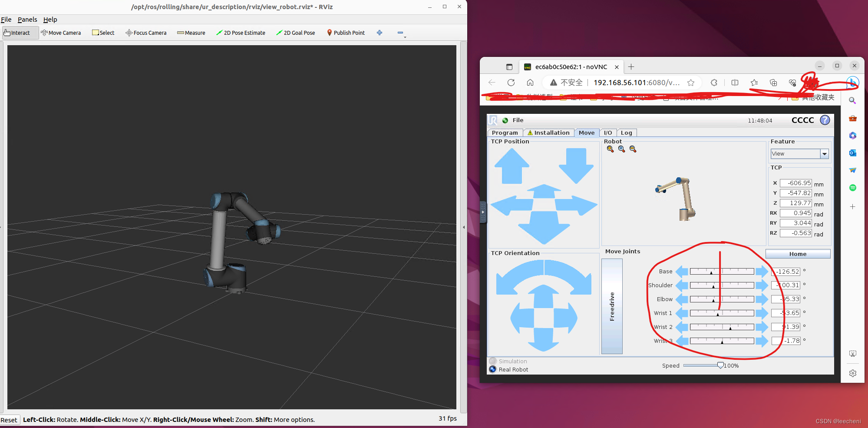The height and width of the screenshot is (428, 868).
Task: Click the Wrist 2 joint slider
Action: point(722,327)
